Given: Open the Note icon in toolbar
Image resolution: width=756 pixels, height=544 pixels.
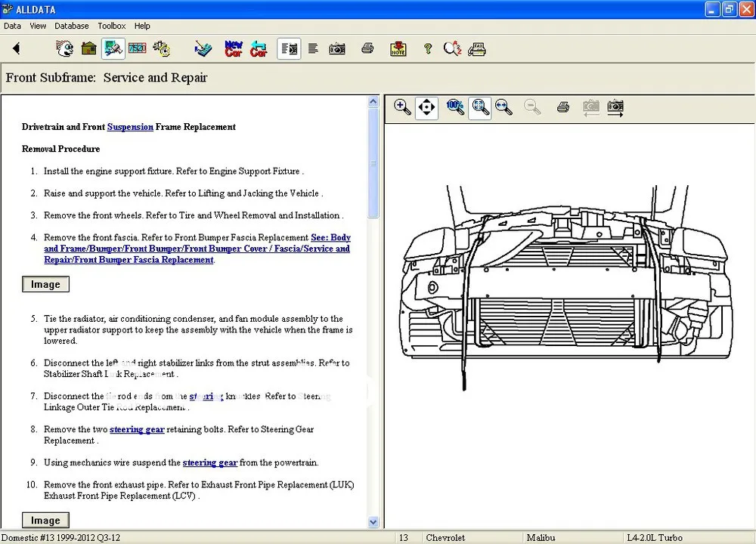Looking at the screenshot, I should tap(398, 48).
